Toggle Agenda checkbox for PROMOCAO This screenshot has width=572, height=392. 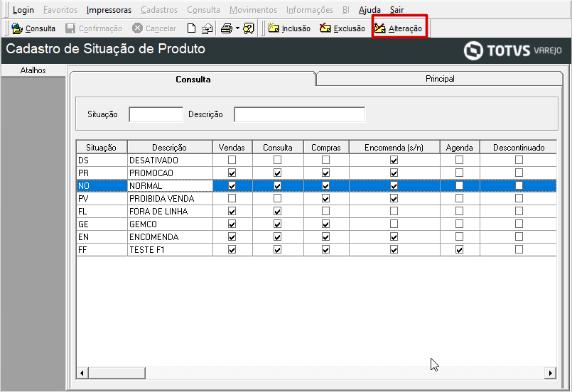click(x=459, y=173)
